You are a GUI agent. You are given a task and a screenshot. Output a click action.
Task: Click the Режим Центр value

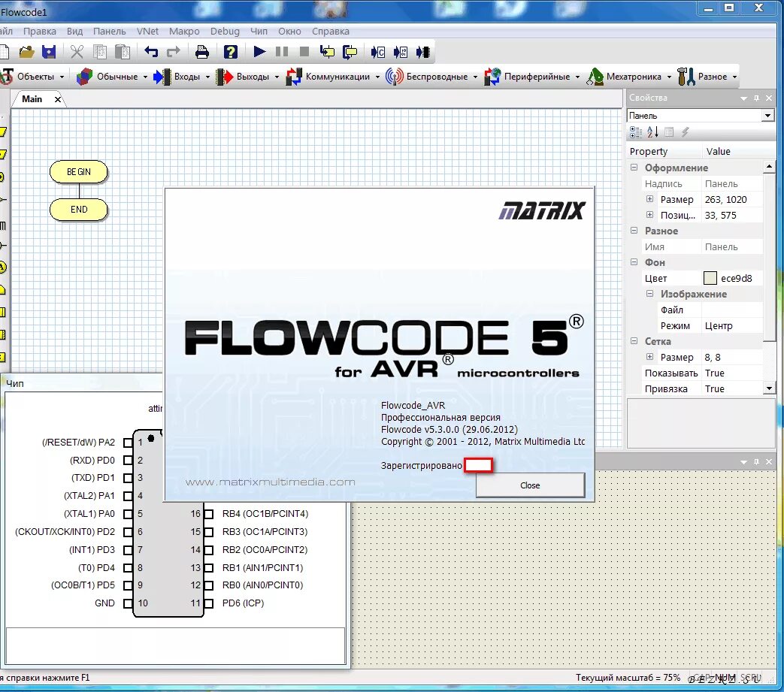click(x=732, y=325)
